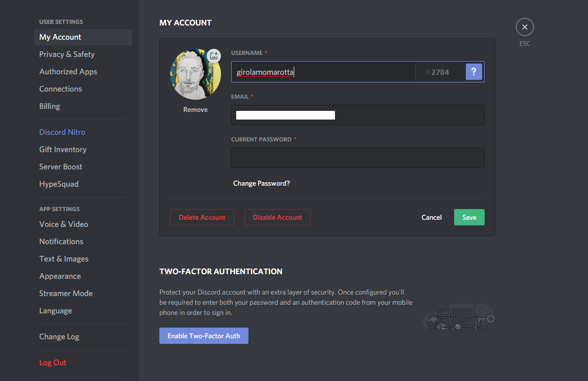Switch to Appearance settings

[60, 276]
